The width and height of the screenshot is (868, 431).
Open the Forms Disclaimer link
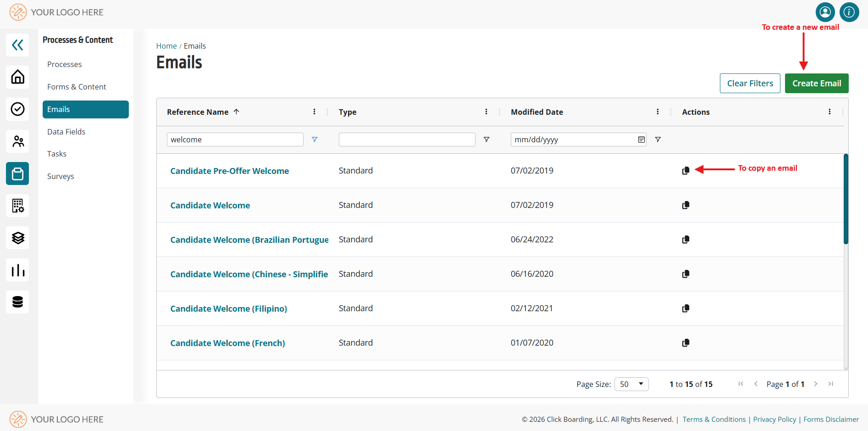[831, 420]
